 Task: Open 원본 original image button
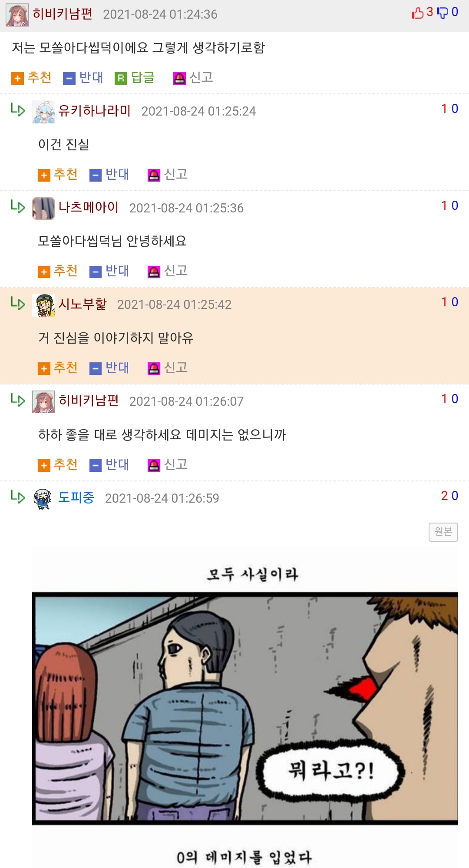[x=443, y=532]
